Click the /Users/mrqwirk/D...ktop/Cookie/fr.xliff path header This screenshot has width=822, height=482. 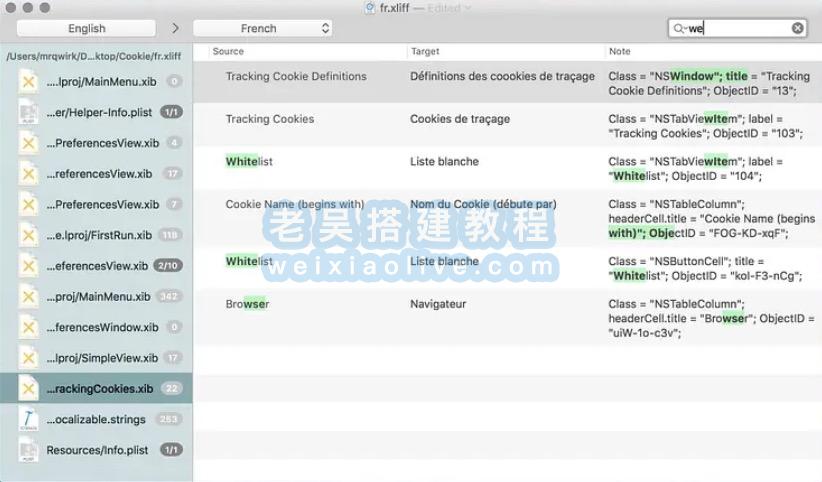click(x=94, y=56)
